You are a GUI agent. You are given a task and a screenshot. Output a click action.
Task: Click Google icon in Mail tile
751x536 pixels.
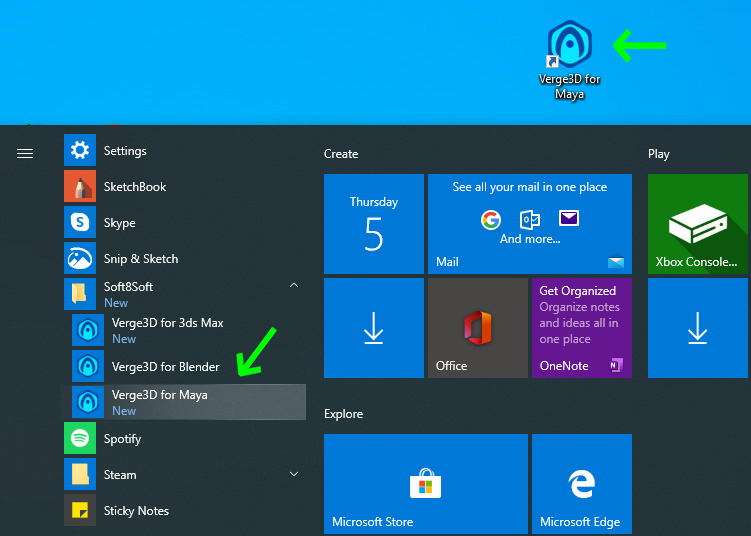(x=491, y=220)
